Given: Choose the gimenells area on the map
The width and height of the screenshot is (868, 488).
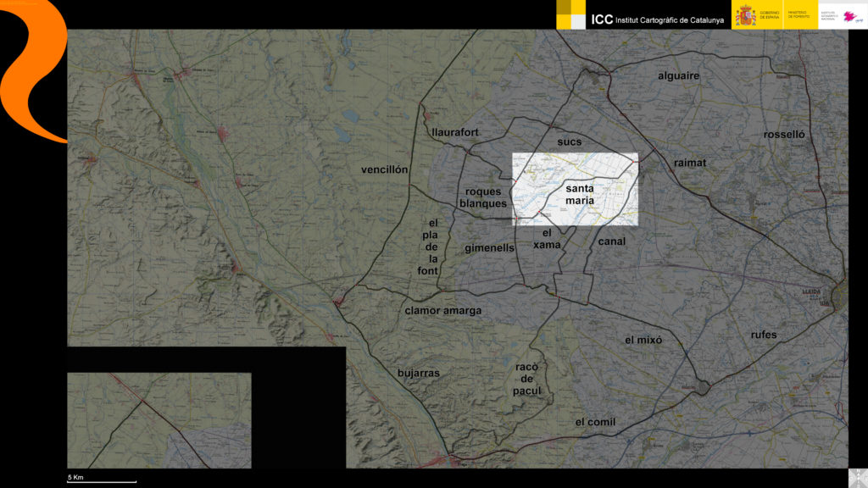Looking at the screenshot, I should (489, 248).
